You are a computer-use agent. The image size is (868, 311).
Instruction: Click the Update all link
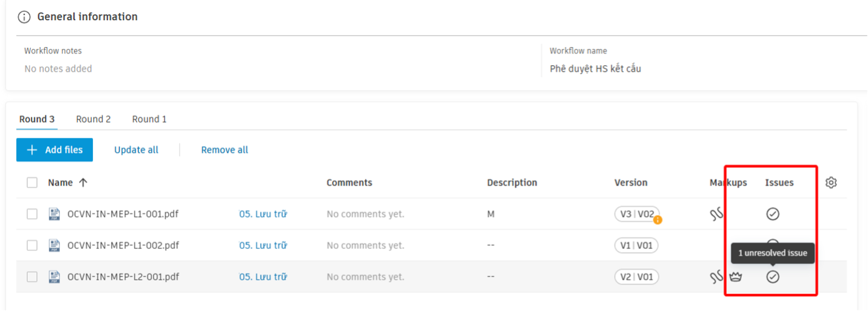pyautogui.click(x=136, y=150)
